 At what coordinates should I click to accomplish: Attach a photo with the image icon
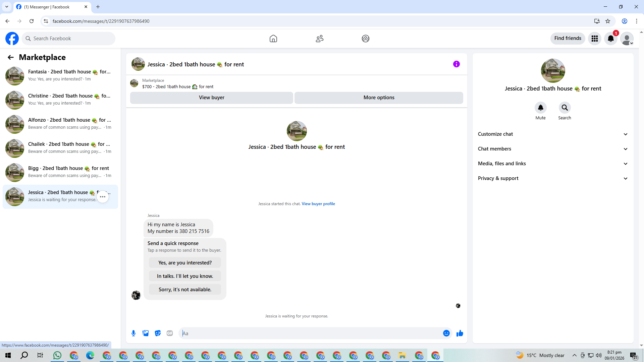coord(146,333)
